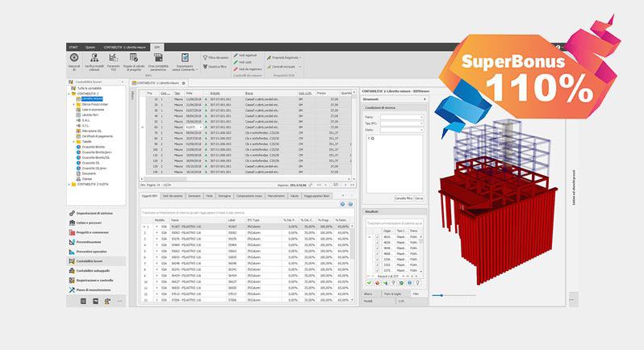Adjust the 3D viewer transparency slider

click(x=441, y=295)
